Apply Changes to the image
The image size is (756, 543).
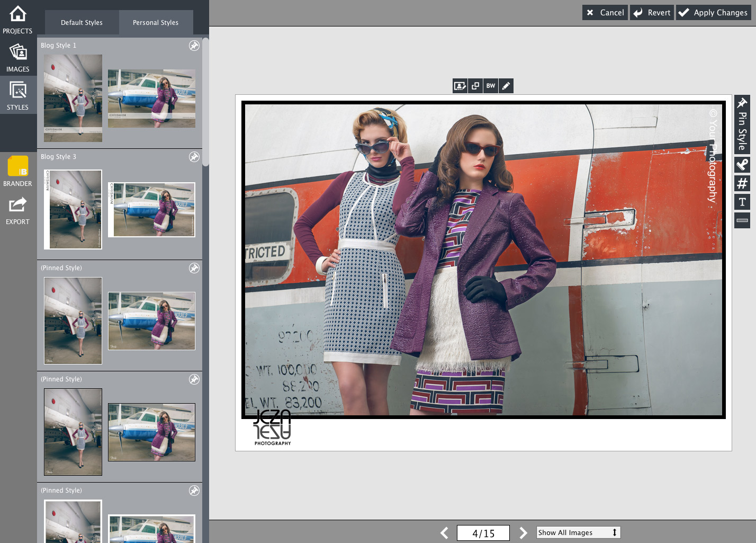(714, 13)
